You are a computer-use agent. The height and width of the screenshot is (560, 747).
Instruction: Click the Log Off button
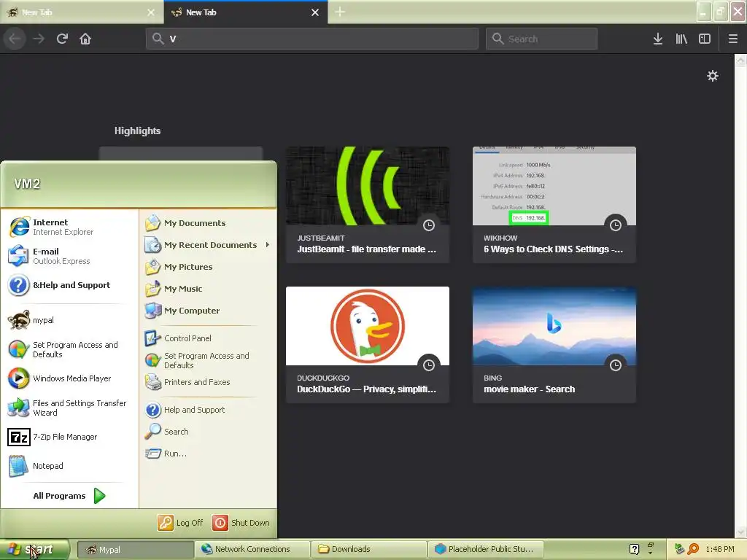(181, 523)
